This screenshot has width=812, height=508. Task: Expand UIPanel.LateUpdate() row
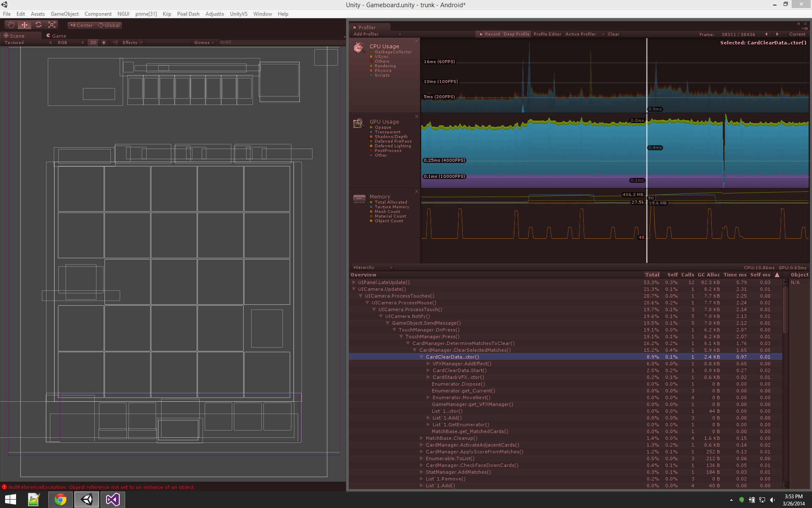tap(354, 282)
